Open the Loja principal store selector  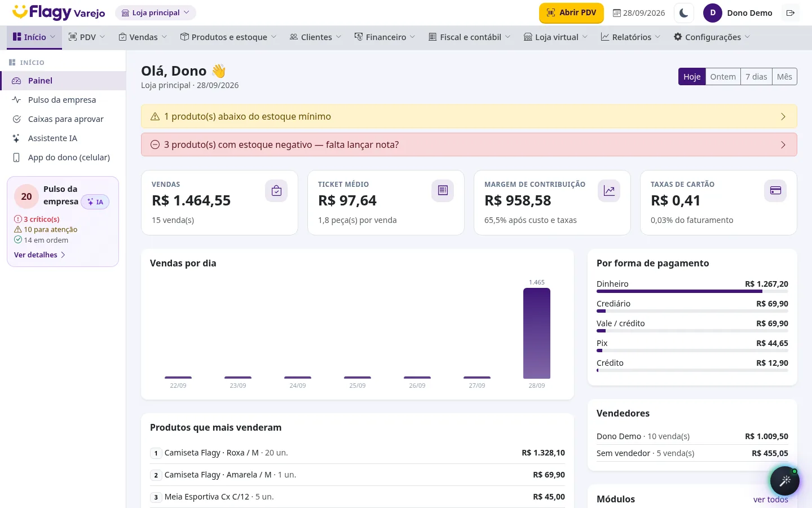coord(156,13)
